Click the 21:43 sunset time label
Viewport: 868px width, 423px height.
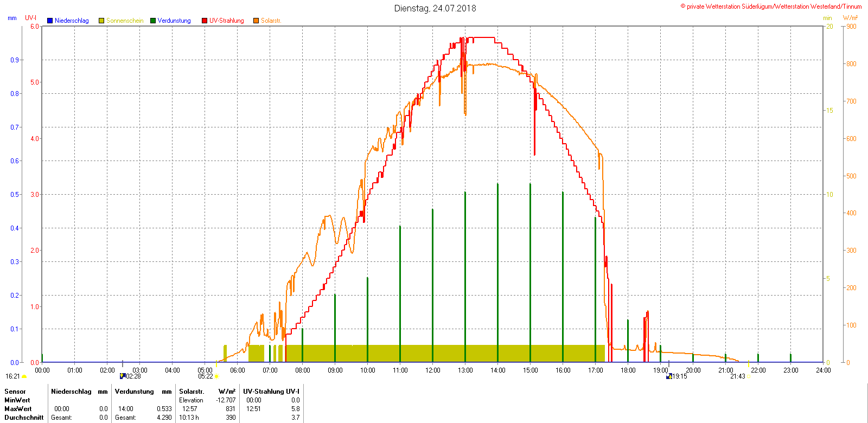(x=738, y=376)
